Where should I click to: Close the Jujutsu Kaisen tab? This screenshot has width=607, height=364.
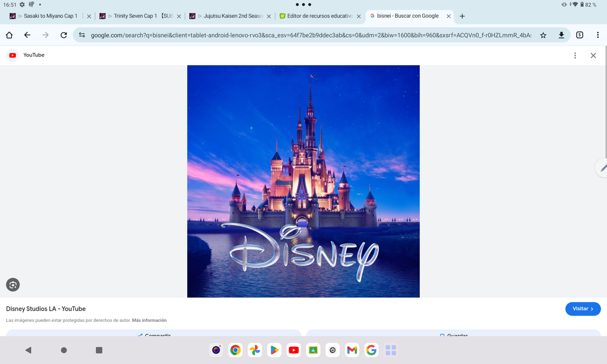[269, 16]
